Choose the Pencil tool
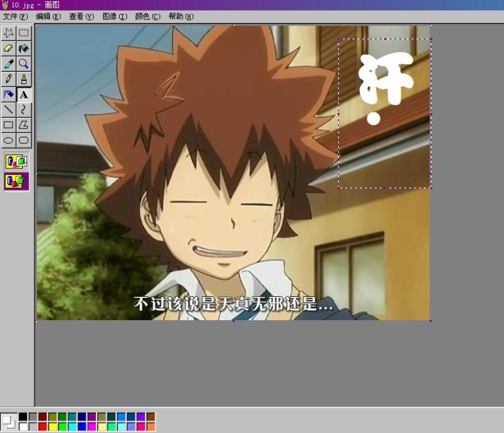Viewport: 504px width, 433px height. coord(8,79)
